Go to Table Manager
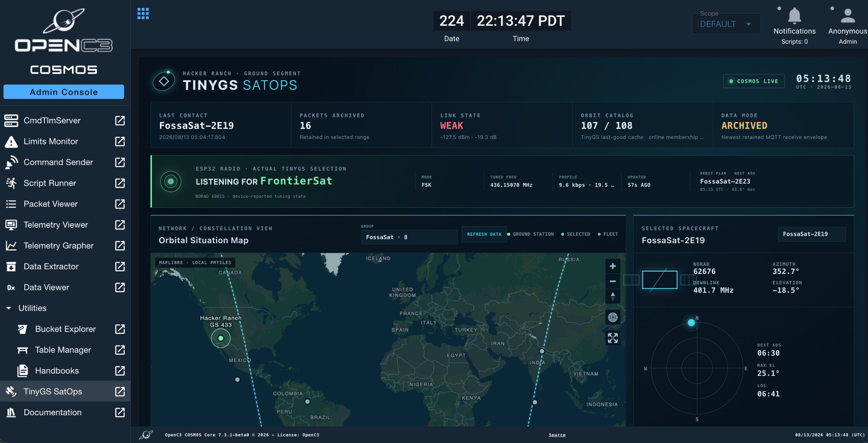This screenshot has height=443, width=868. click(63, 350)
